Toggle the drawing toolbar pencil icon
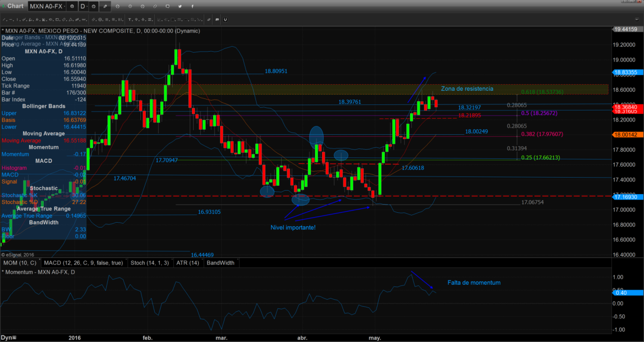644x342 pixels. [x=105, y=6]
